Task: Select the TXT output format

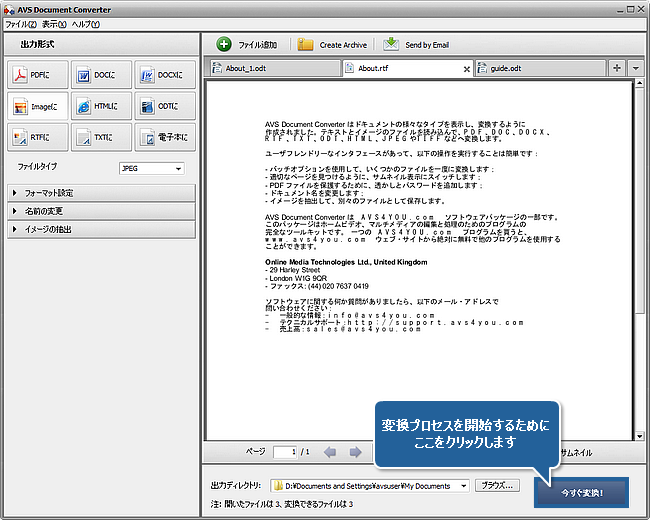Action: [101, 137]
